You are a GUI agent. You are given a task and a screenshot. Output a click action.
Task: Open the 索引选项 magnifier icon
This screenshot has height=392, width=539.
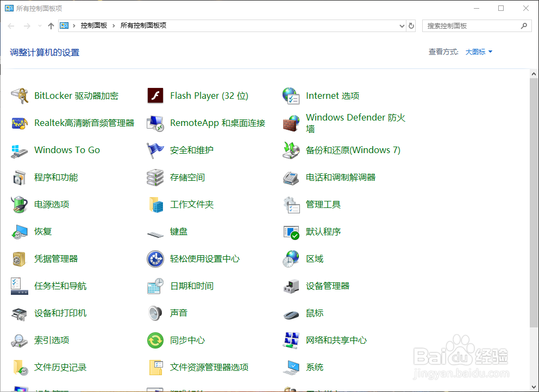click(20, 340)
